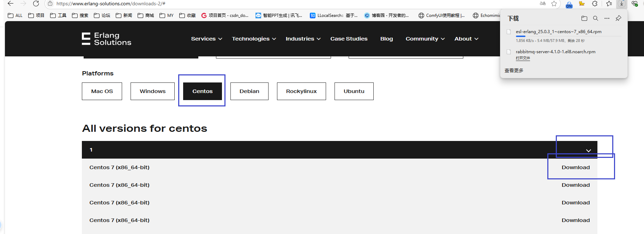The width and height of the screenshot is (644, 234).
Task: Click 查看更多 in downloads panel
Action: [x=514, y=70]
